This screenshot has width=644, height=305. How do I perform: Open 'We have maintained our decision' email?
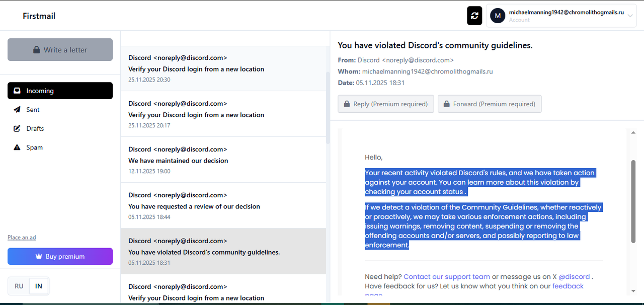(223, 160)
